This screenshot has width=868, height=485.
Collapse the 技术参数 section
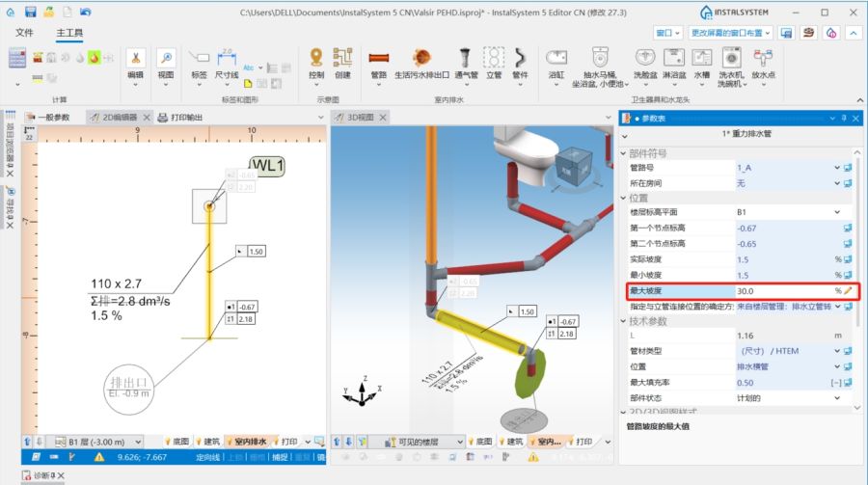(624, 320)
